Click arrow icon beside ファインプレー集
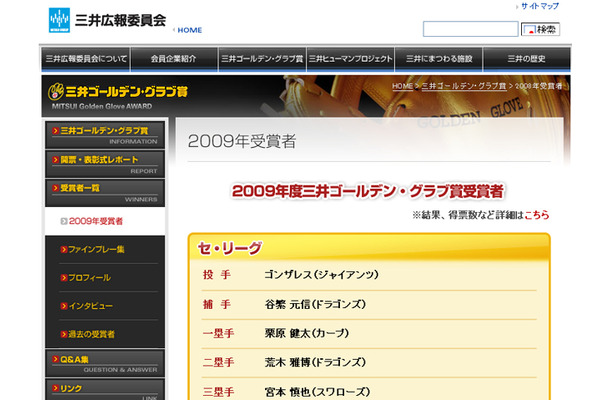The image size is (610, 400). tap(64, 249)
